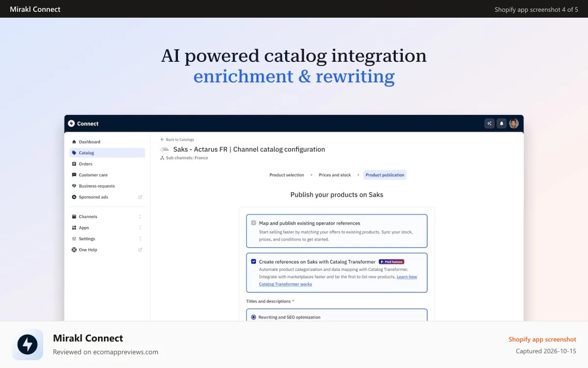The height and width of the screenshot is (368, 588).
Task: Expand the Channels sidebar section
Action: click(x=140, y=216)
